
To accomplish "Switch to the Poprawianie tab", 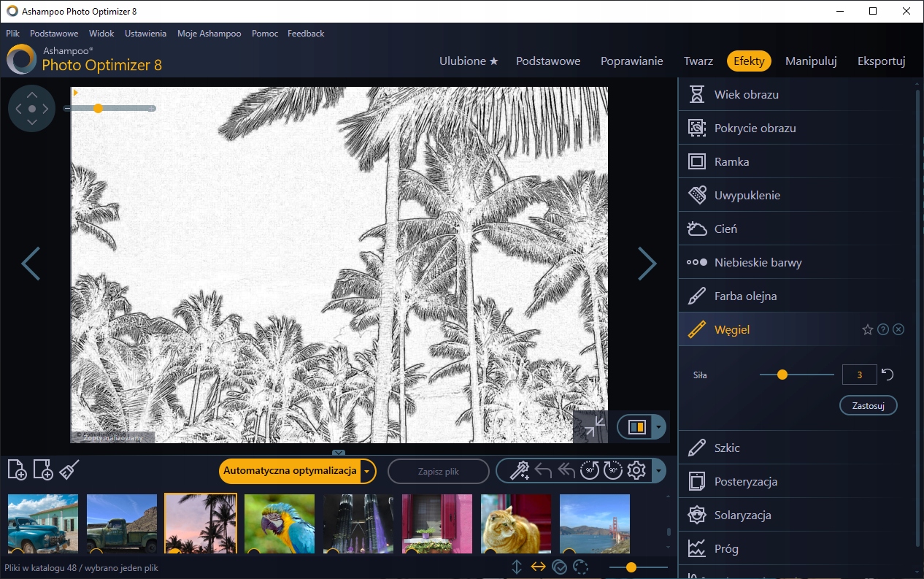I will [631, 61].
